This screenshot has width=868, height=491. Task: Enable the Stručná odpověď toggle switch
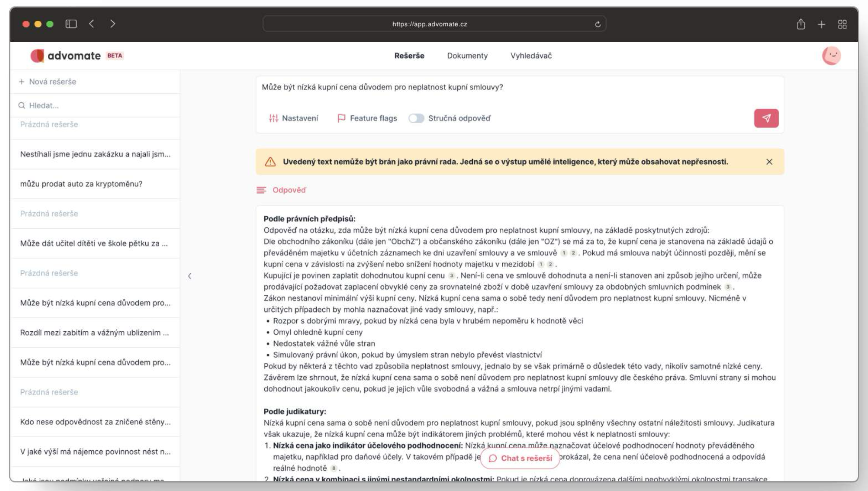(x=416, y=118)
